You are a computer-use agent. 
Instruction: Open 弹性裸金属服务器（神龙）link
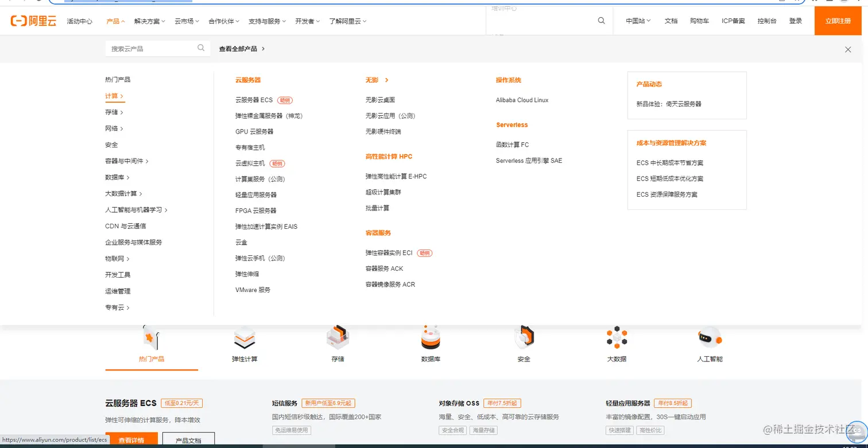tap(269, 116)
